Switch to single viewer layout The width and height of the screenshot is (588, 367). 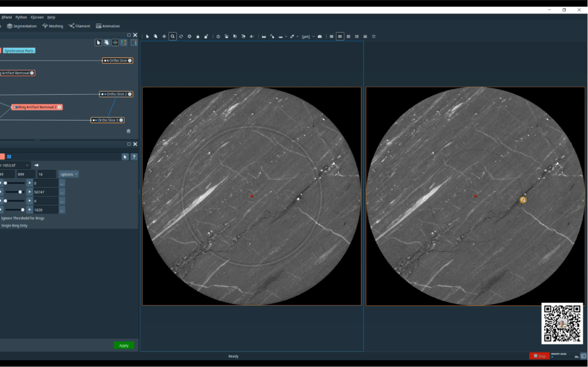[332, 36]
